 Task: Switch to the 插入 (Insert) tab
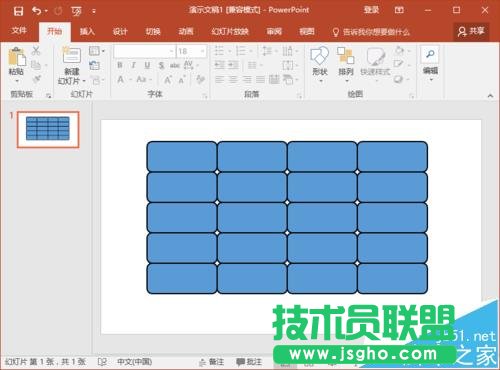point(87,31)
